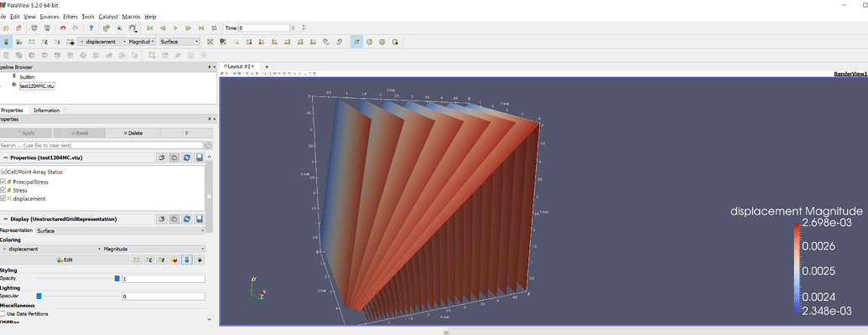Collapse Display (UnstructuredGridRepresentation) section
The width and height of the screenshot is (868, 335).
(x=6, y=219)
